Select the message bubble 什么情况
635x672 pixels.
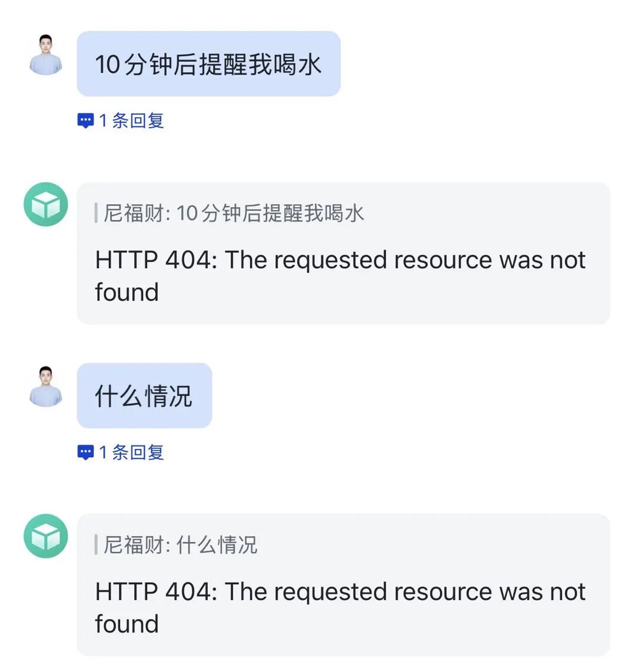(144, 395)
